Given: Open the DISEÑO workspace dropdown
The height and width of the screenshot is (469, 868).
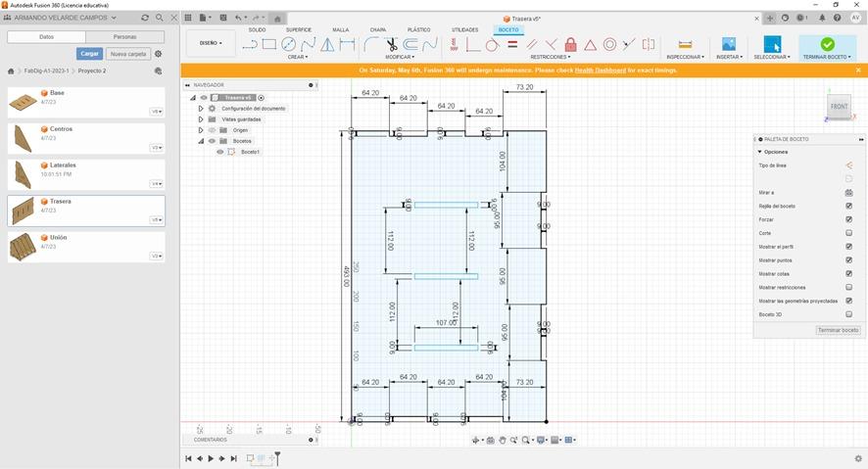Looking at the screenshot, I should coord(211,43).
